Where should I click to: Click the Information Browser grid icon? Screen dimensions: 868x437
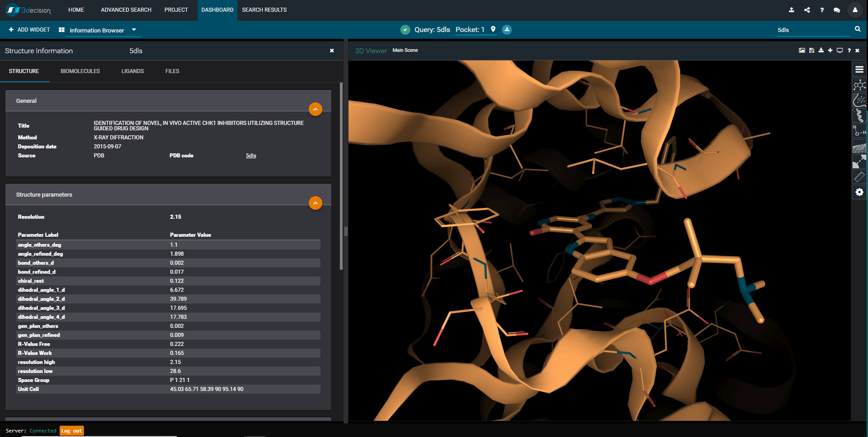(x=61, y=30)
